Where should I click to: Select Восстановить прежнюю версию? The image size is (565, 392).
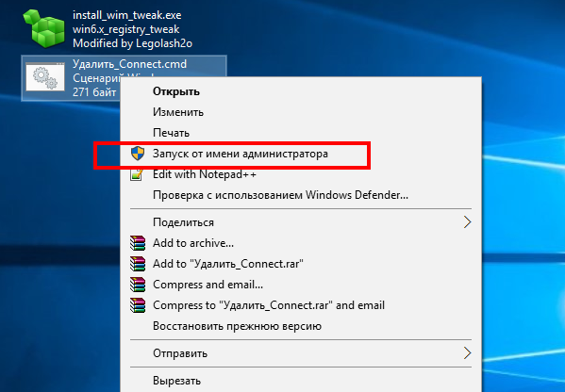point(301,326)
